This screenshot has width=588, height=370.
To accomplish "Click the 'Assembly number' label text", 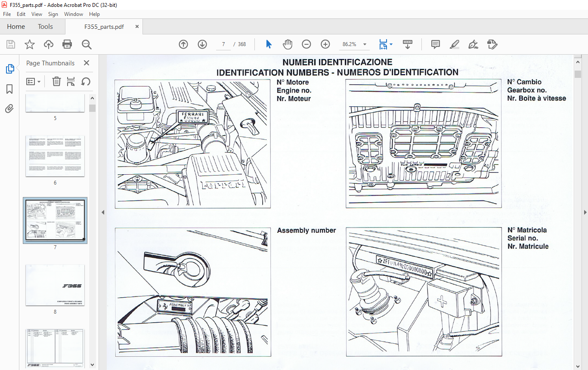I will (306, 231).
